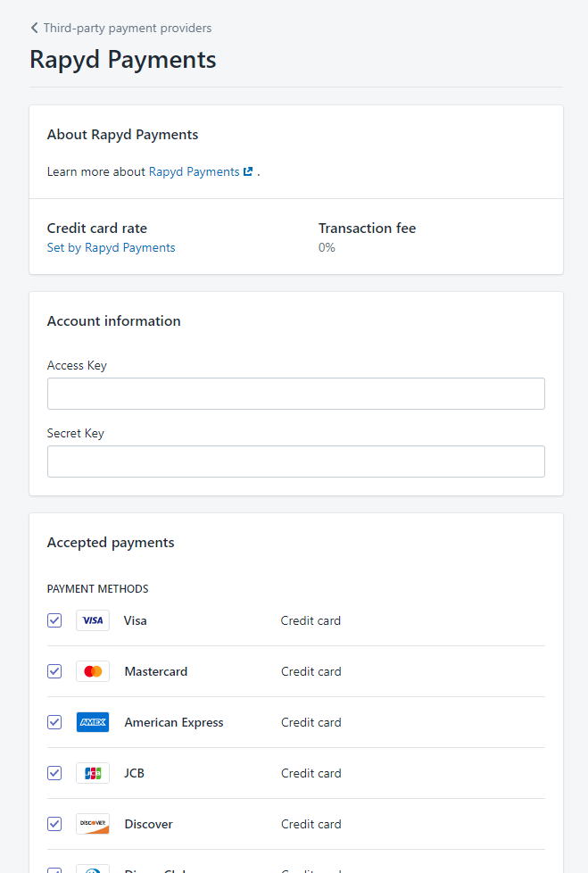The height and width of the screenshot is (873, 588).
Task: Click the Credit card text in Discover row
Action: (311, 824)
